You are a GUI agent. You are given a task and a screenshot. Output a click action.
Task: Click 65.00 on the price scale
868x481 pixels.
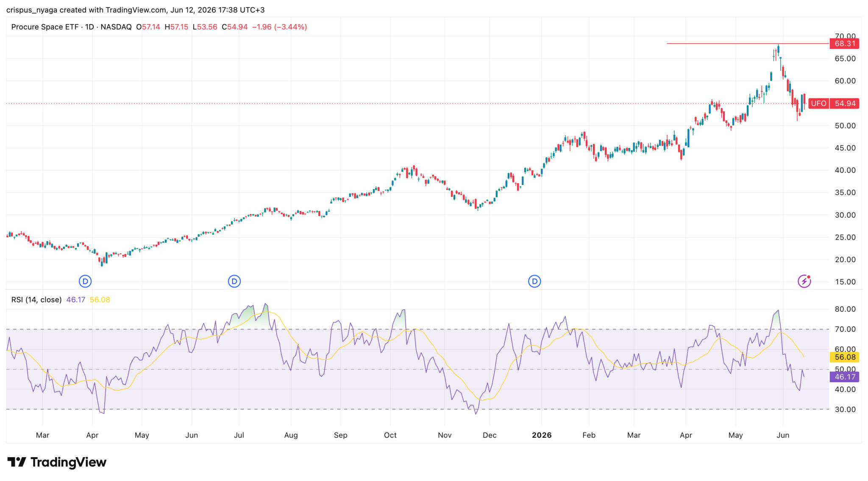tap(845, 59)
